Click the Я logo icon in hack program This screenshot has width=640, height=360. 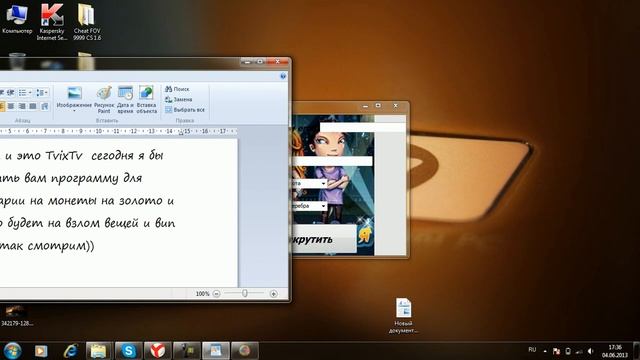[366, 235]
